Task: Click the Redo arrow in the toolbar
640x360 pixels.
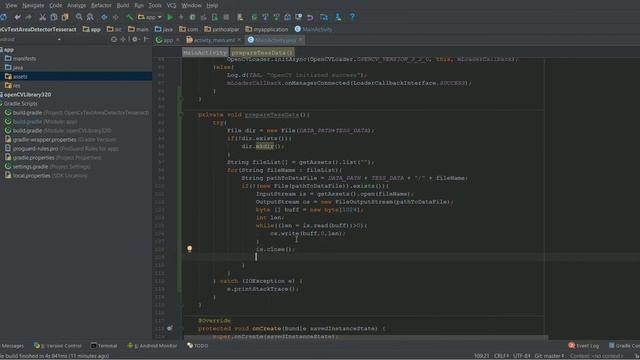Action: [x=28, y=17]
